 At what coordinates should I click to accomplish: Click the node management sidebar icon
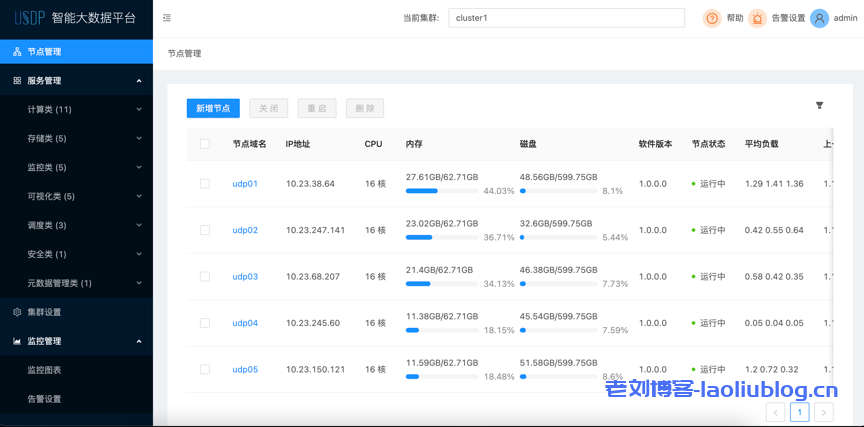[17, 52]
